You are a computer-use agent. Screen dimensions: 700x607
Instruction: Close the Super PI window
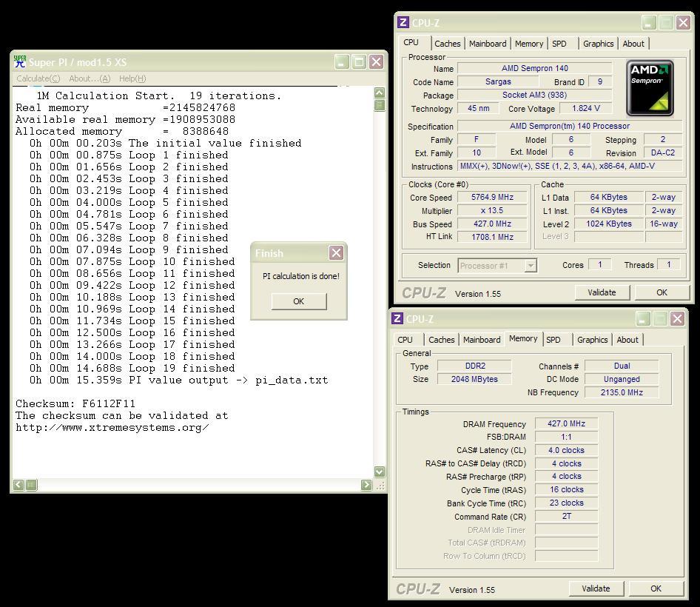coord(377,62)
